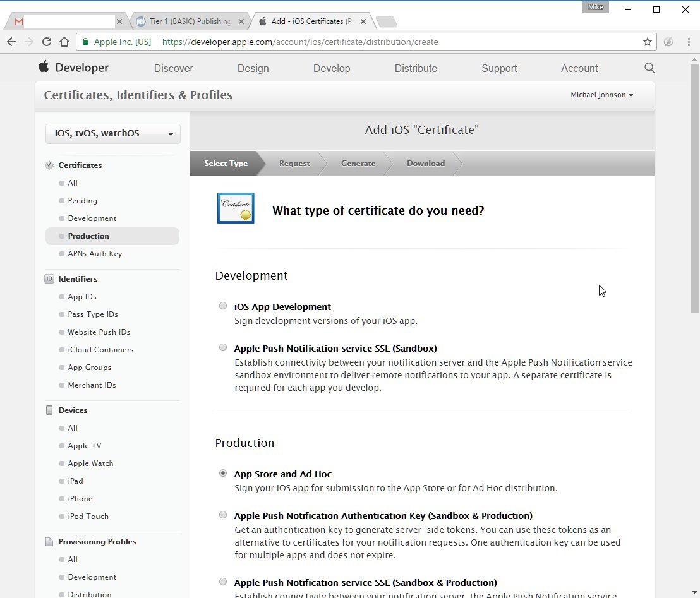This screenshot has width=700, height=598.
Task: Open the Account menu
Action: (579, 68)
